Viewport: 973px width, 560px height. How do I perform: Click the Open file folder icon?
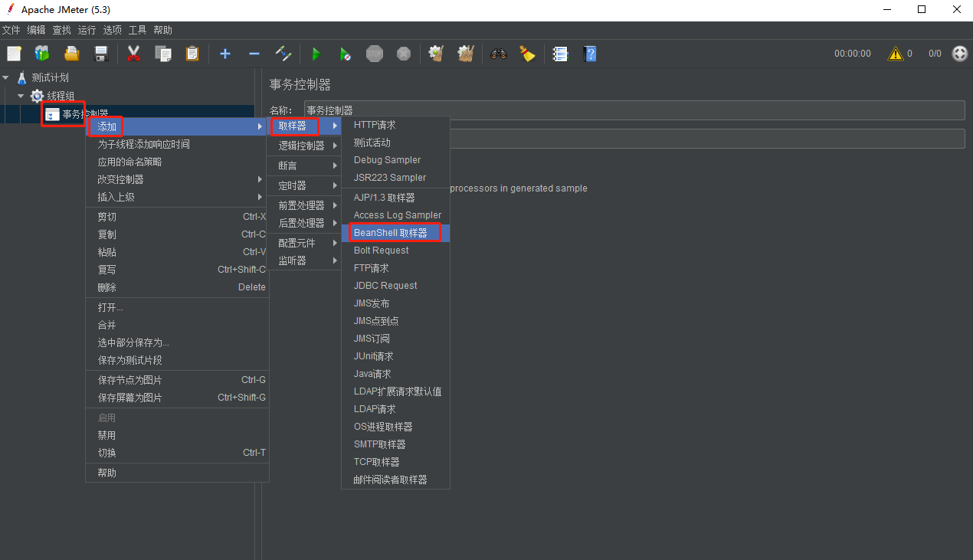(72, 54)
